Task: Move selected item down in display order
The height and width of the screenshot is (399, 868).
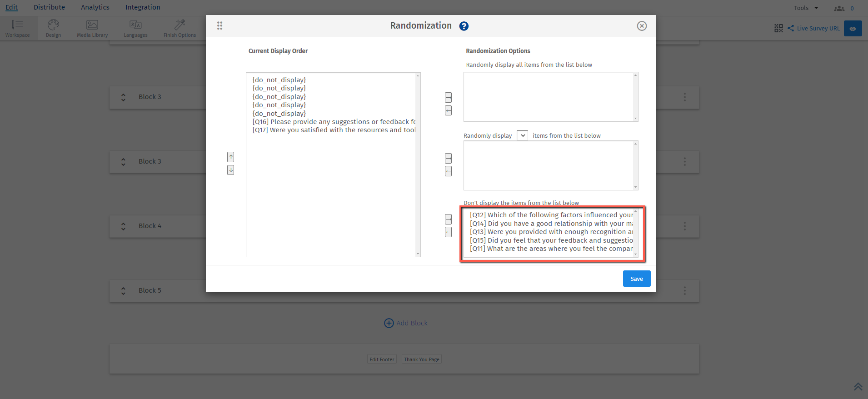Action: coord(231,170)
